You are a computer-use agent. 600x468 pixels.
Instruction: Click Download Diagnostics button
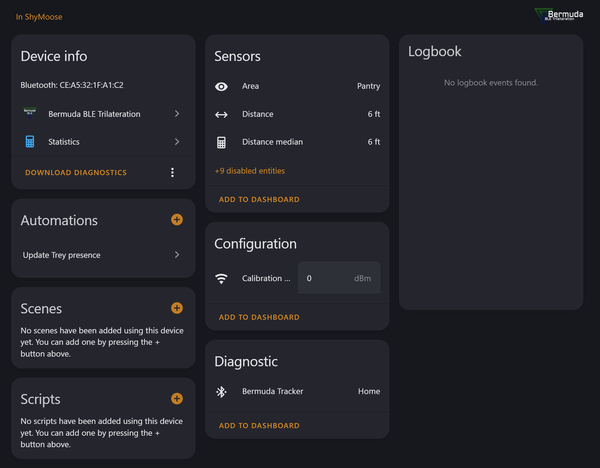(x=76, y=173)
